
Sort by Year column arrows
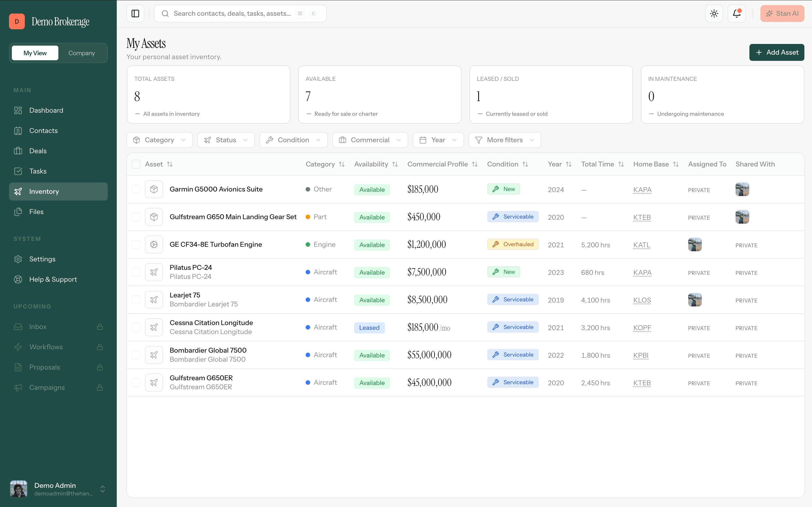568,164
